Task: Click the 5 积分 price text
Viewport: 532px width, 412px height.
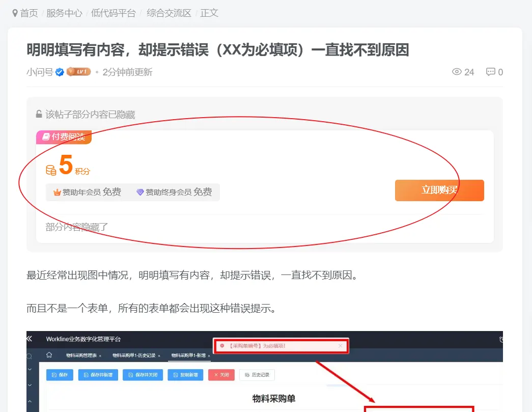Action: 74,165
